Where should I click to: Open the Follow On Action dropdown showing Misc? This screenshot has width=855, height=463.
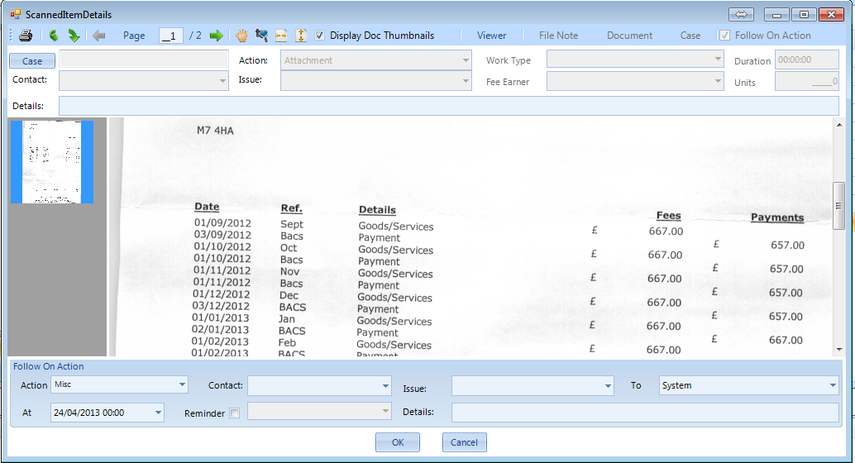tap(182, 384)
